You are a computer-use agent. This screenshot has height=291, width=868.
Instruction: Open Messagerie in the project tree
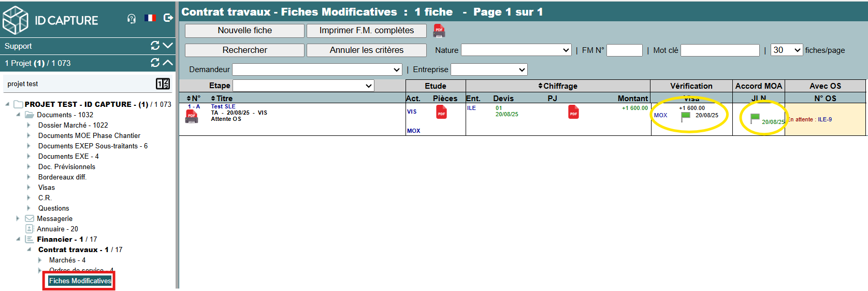click(54, 218)
